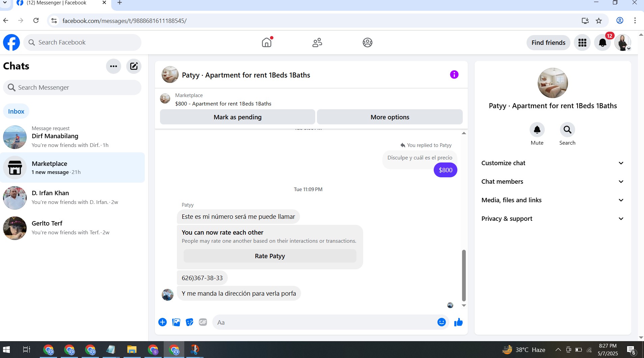Open the Marketplace chat entry
644x358 pixels.
coord(73,168)
